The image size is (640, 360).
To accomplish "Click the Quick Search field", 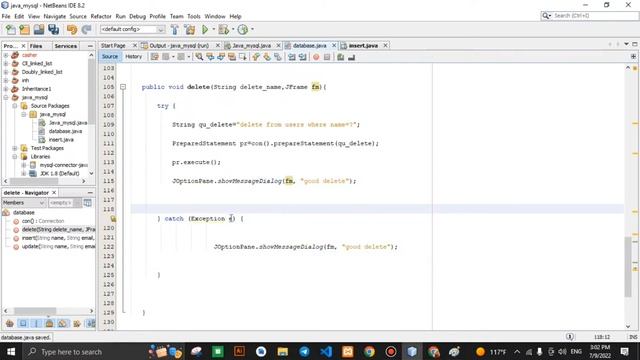I will click(589, 16).
